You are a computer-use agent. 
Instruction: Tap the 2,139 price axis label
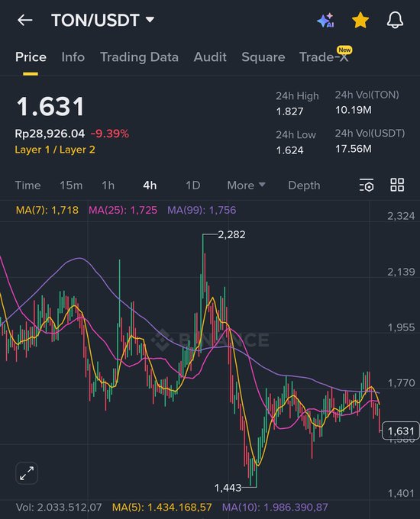pos(401,272)
